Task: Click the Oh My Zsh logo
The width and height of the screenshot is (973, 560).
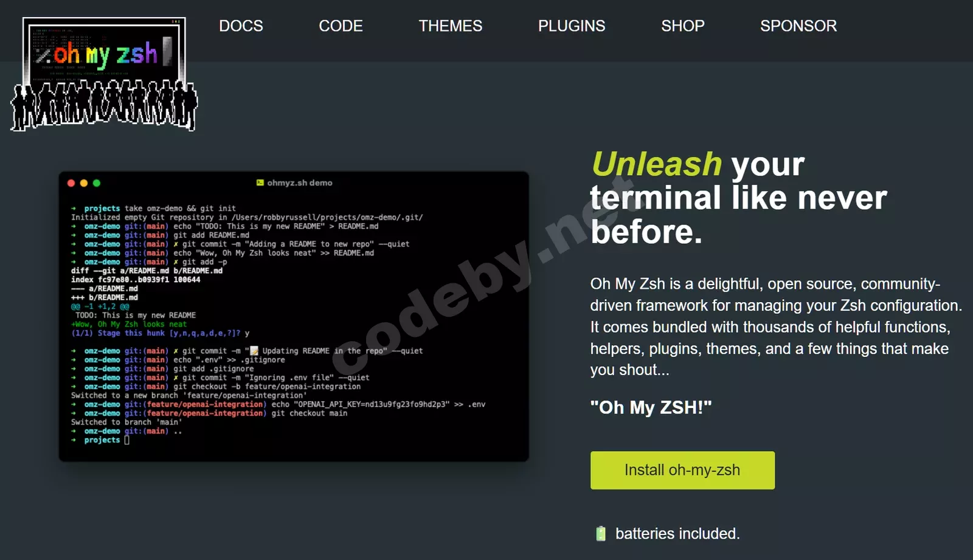Action: 104,74
